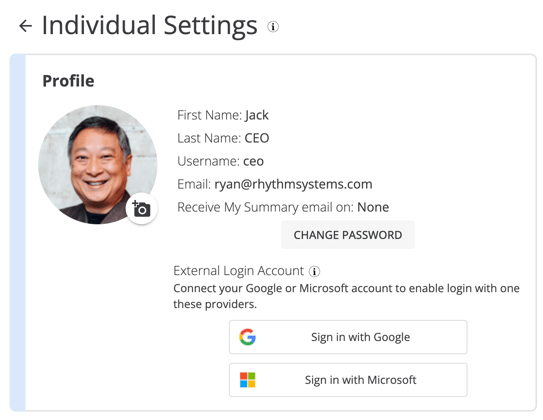
Task: Edit the Last Name value CEO
Action: point(257,138)
